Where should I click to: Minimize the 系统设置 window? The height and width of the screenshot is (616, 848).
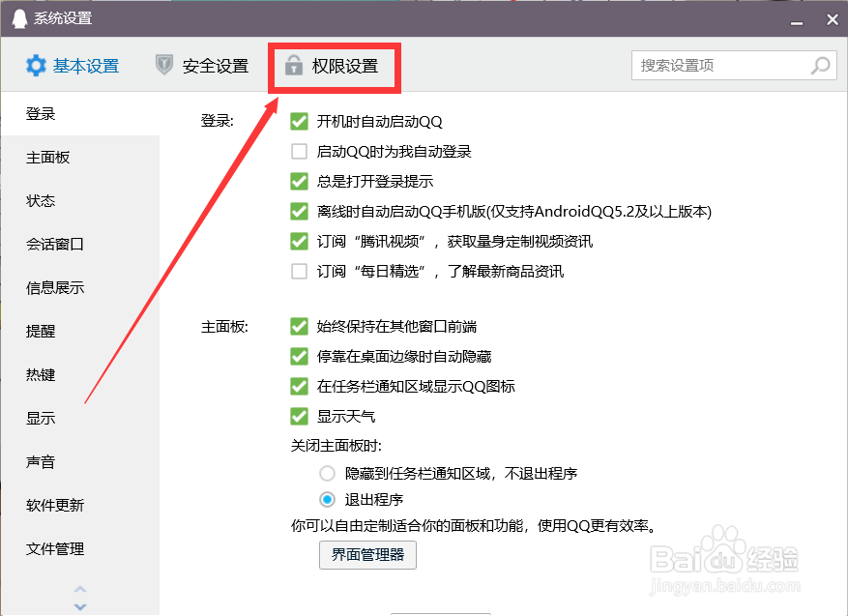(796, 22)
